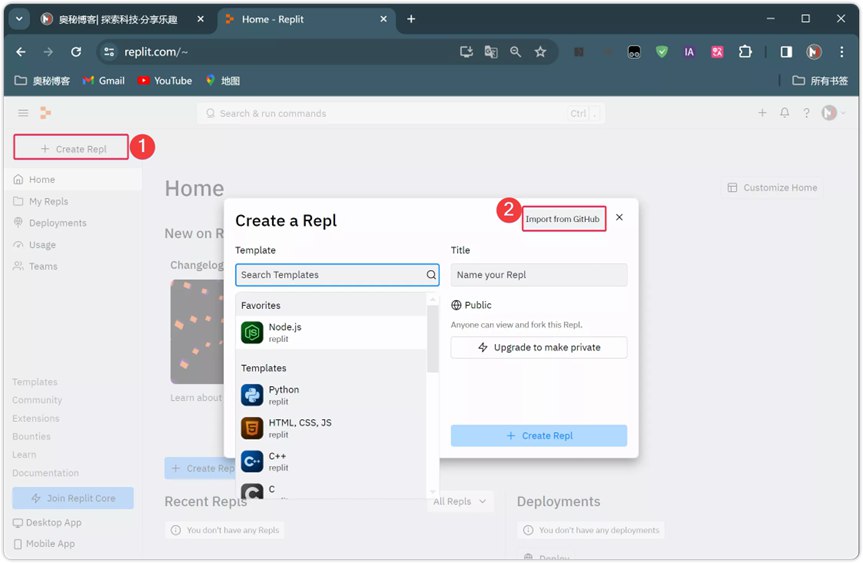Click the template list scrollbar
The height and width of the screenshot is (563, 863).
(x=433, y=339)
